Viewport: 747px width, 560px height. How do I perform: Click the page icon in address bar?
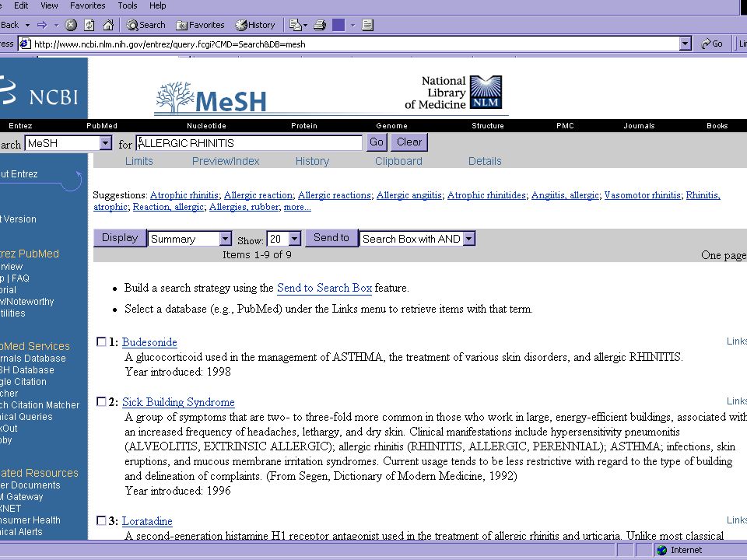[x=25, y=44]
